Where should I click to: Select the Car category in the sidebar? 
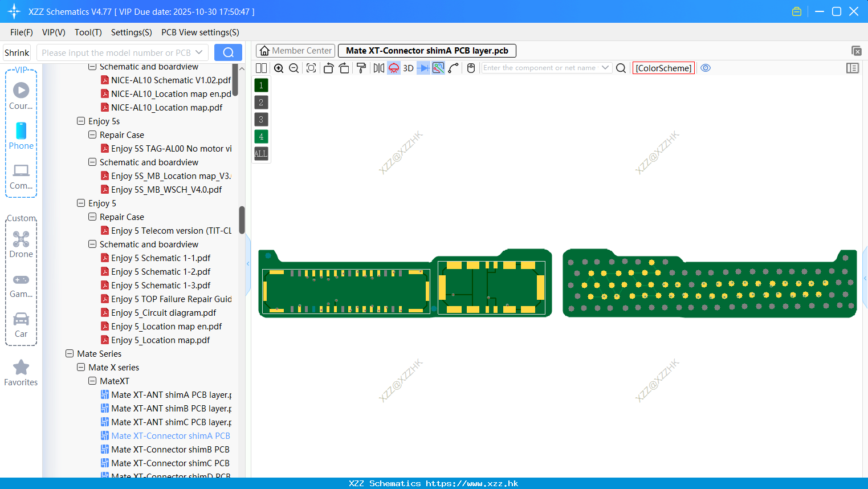coord(21,325)
